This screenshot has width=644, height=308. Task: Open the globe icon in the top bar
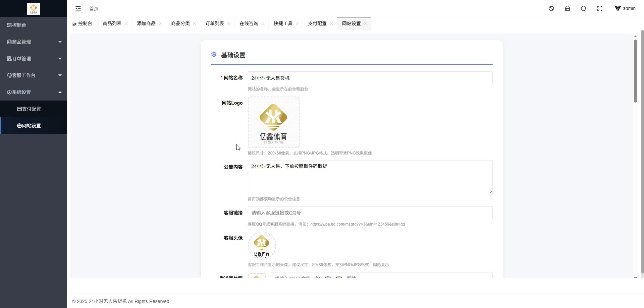tap(551, 8)
